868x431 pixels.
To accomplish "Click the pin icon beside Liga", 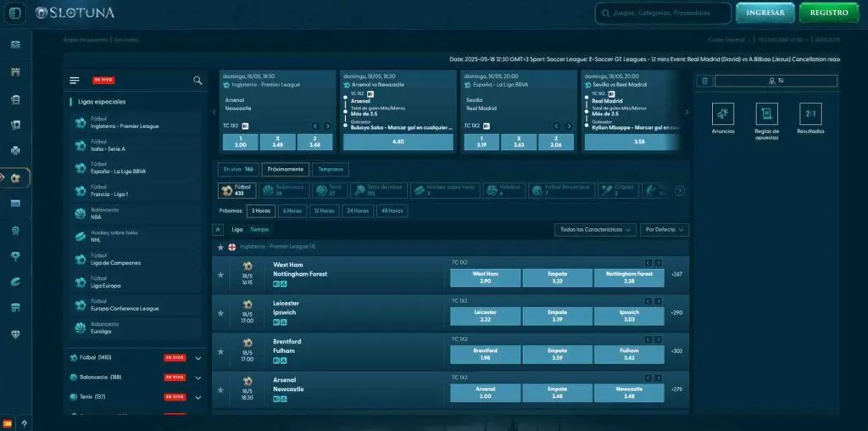I will (x=218, y=229).
